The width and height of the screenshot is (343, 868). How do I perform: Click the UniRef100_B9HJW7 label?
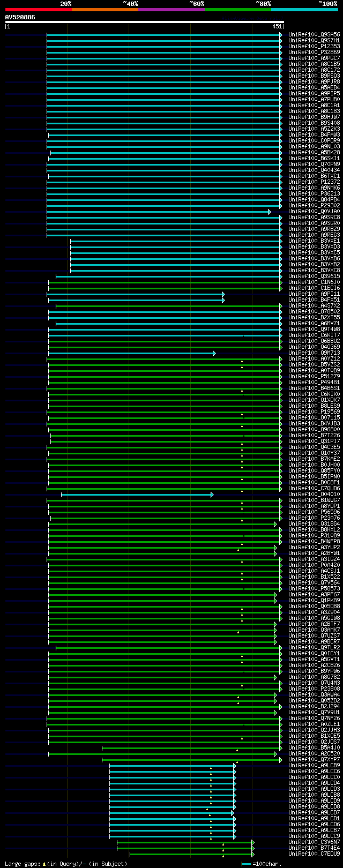pos(314,117)
